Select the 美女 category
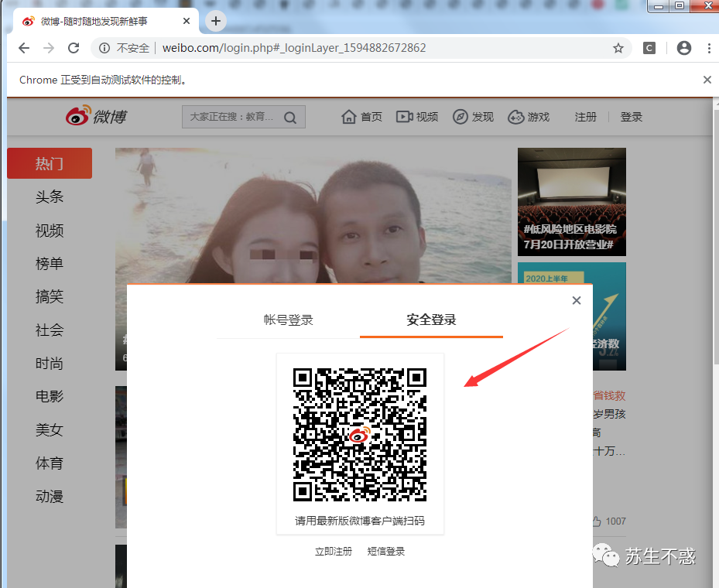Screen dimensions: 719x588 (50, 430)
